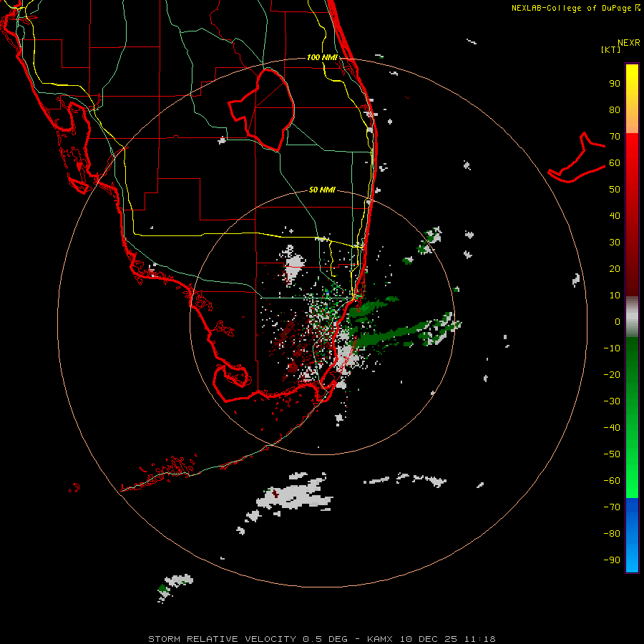Click the 10 DEC 25 date in caption

pyautogui.click(x=429, y=639)
